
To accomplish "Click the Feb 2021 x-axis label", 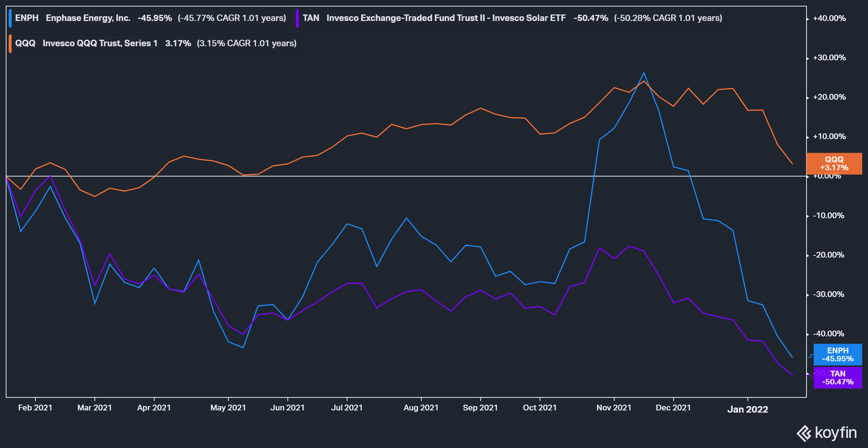I will point(35,408).
